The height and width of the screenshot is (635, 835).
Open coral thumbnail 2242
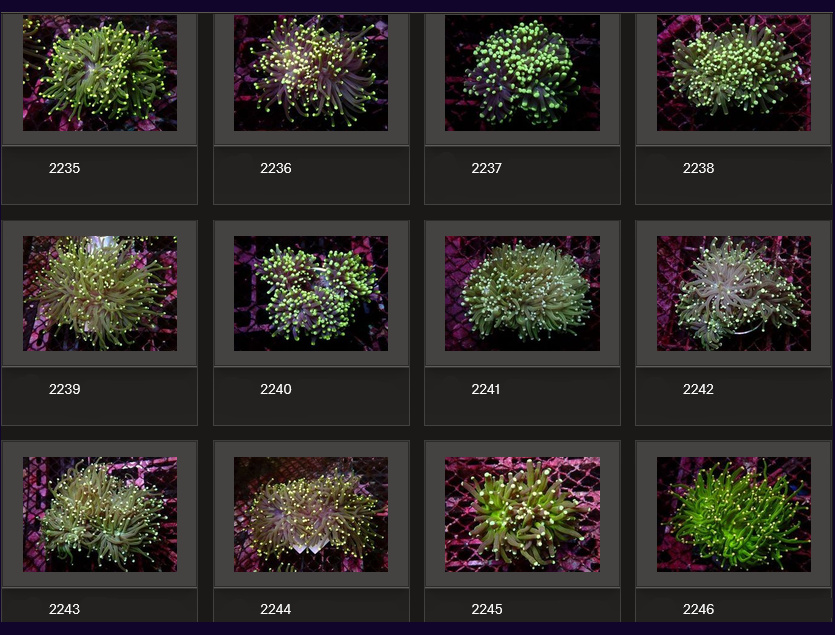(733, 294)
